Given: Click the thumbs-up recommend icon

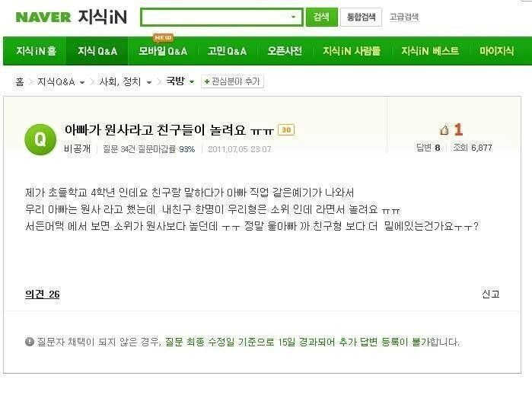Looking at the screenshot, I should (x=444, y=130).
